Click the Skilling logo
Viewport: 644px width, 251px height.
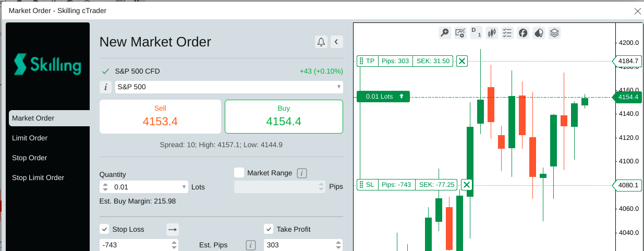[x=48, y=64]
